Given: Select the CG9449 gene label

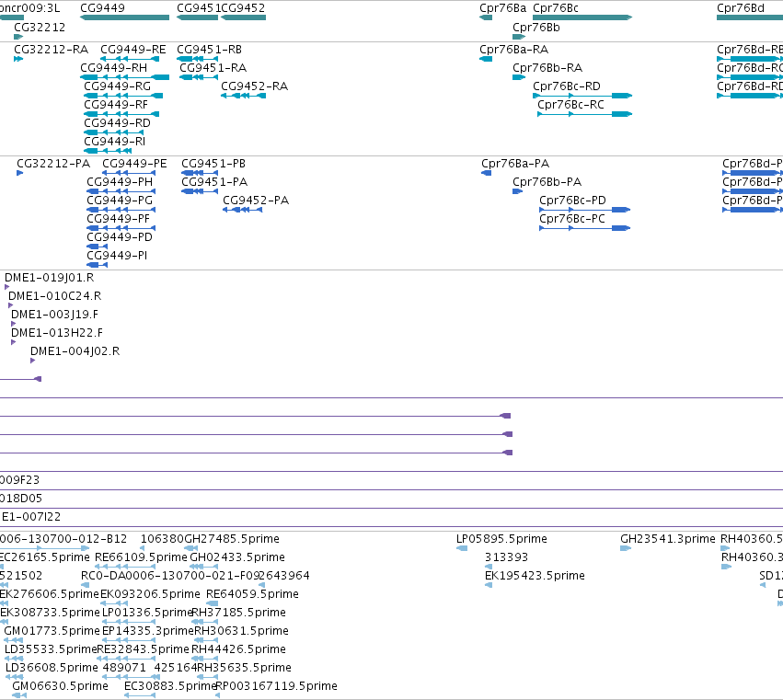Looking at the screenshot, I should [x=102, y=8].
